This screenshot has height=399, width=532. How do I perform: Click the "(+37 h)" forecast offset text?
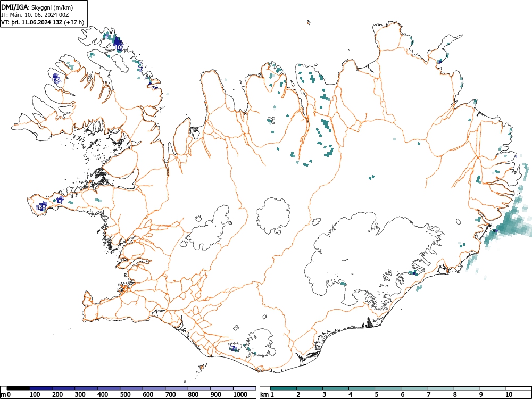74,22
